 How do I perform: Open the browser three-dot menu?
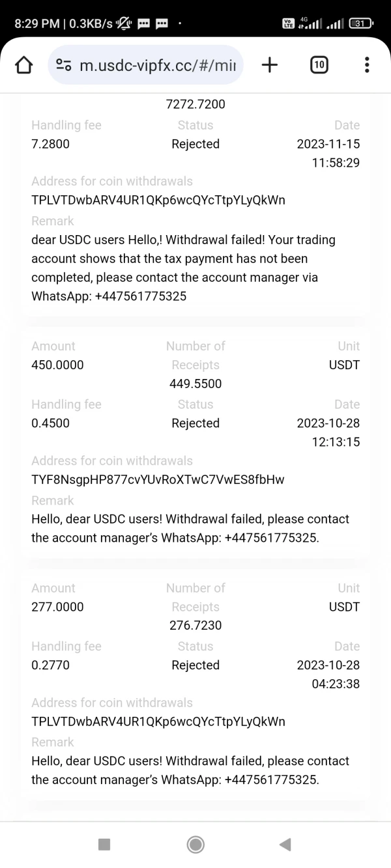coord(367,64)
